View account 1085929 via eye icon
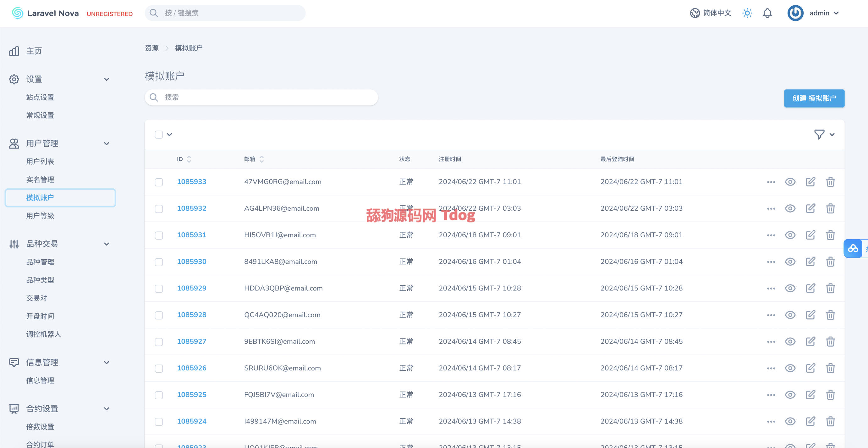The width and height of the screenshot is (868, 448). point(790,288)
